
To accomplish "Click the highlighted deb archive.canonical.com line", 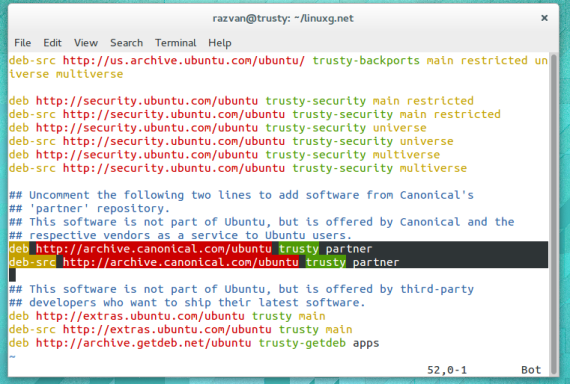I will (278, 249).
